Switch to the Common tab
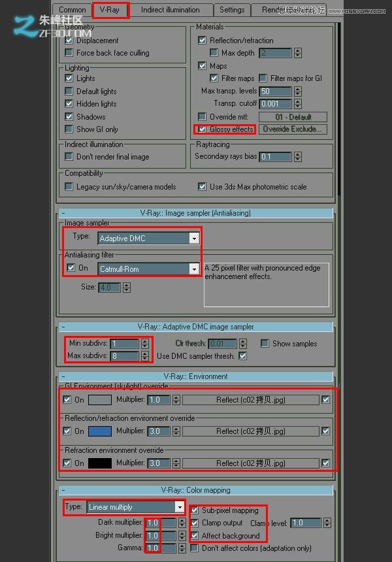The width and height of the screenshot is (392, 562). click(x=72, y=10)
